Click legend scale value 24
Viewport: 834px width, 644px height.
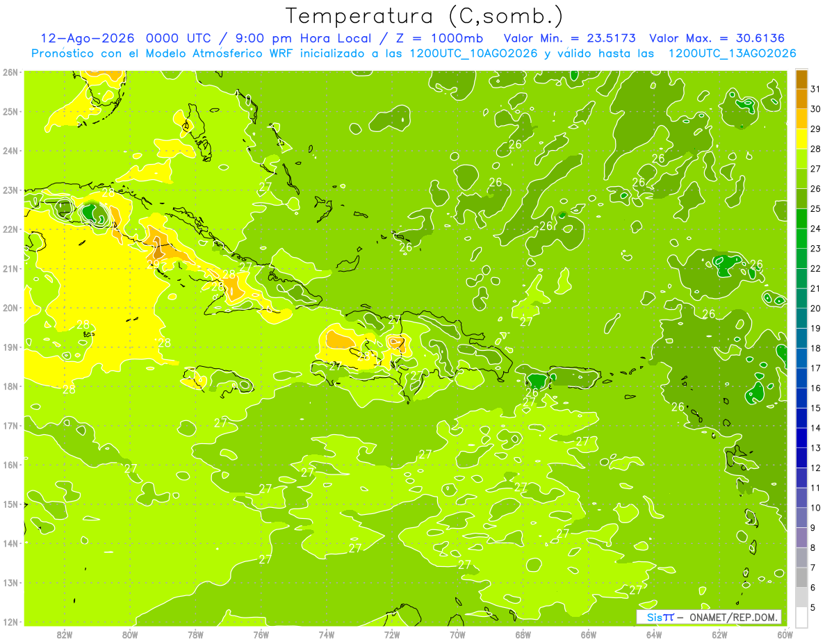pos(815,229)
